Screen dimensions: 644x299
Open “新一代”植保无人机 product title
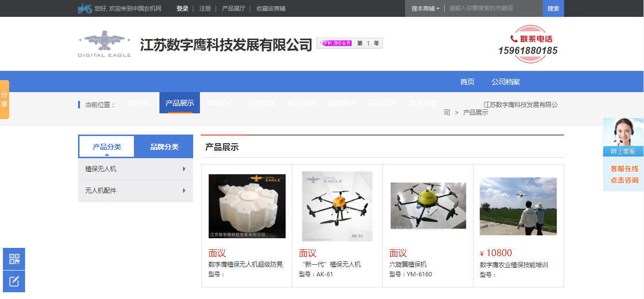[330, 264]
